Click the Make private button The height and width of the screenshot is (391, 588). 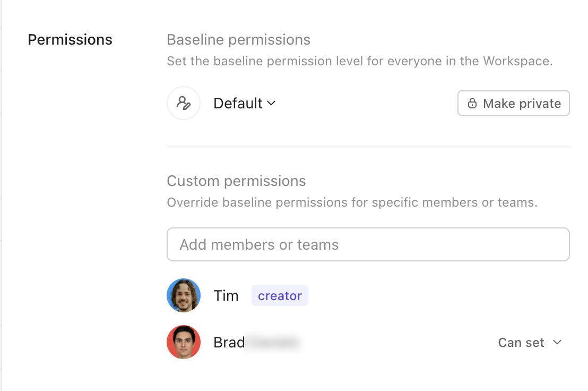[x=513, y=103]
